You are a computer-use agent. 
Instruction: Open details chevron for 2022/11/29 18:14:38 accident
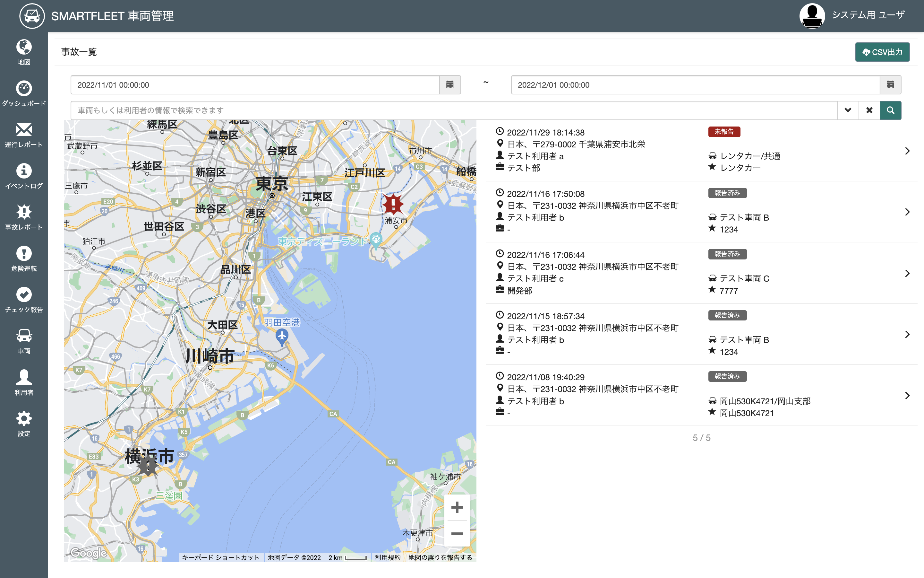[x=907, y=151]
